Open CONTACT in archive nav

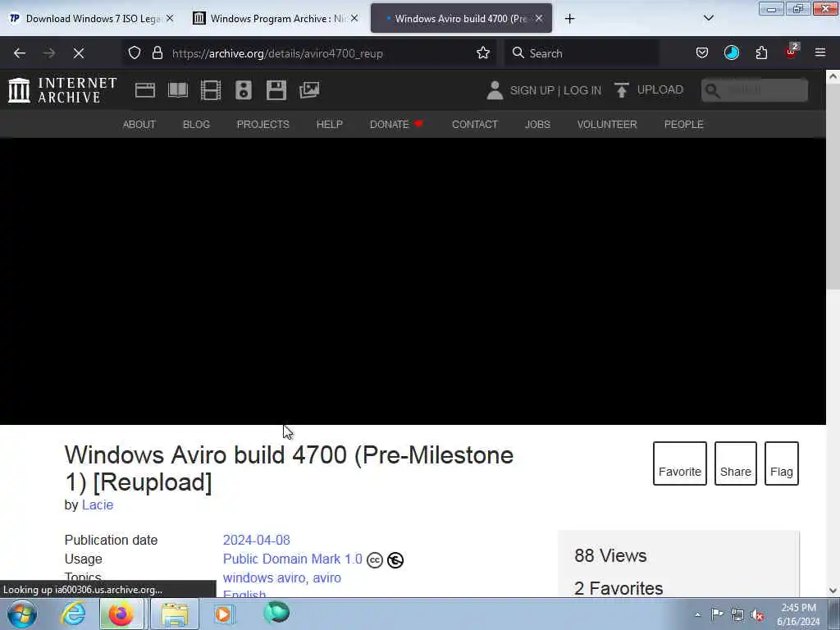475,125
